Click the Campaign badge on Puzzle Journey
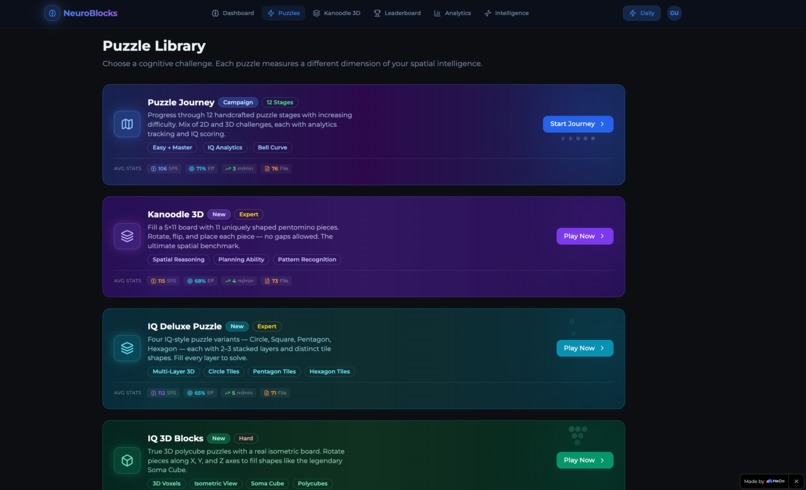 [238, 102]
